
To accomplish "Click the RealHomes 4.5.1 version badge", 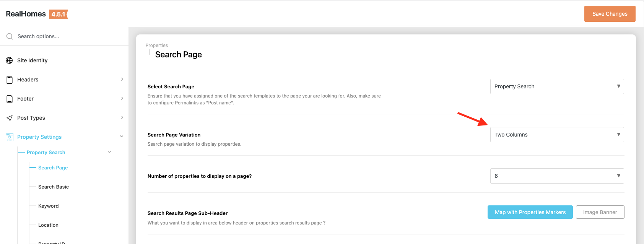I will pyautogui.click(x=58, y=14).
